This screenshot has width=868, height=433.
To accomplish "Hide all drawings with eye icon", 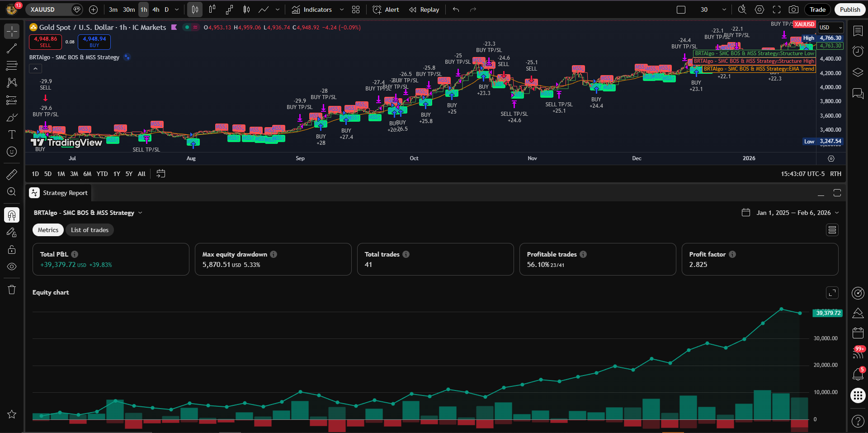I will tap(12, 267).
